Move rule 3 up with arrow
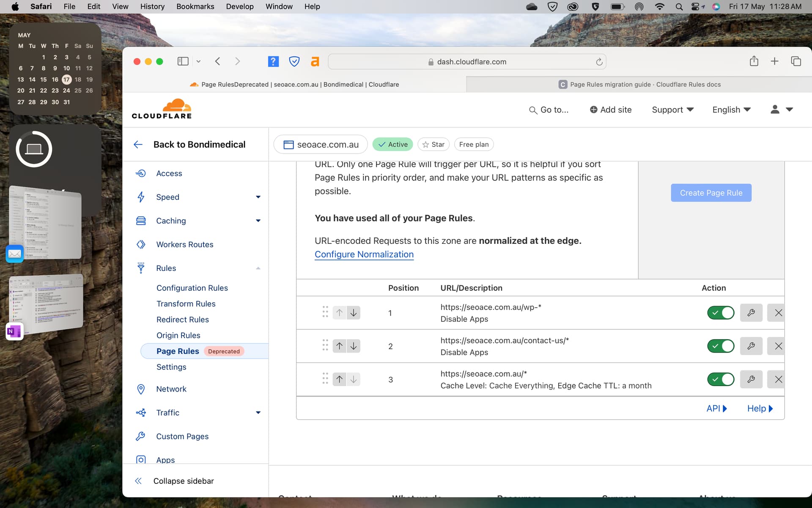Viewport: 812px width, 508px height. tap(339, 379)
